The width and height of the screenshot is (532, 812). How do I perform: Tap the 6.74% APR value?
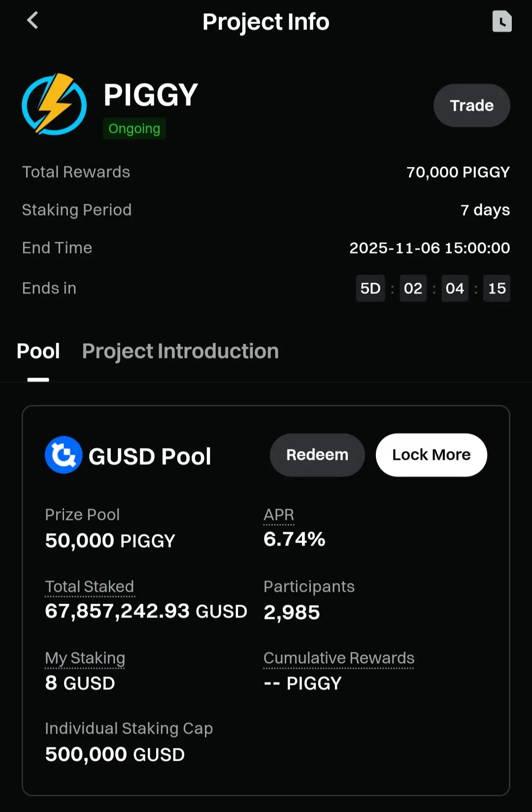pyautogui.click(x=295, y=539)
